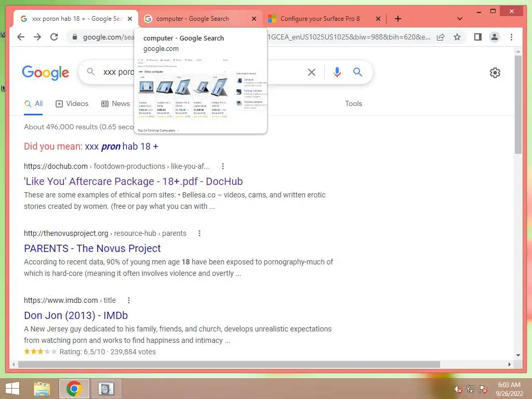Close the first Google Search tab
The image size is (532, 399).
coord(129,19)
